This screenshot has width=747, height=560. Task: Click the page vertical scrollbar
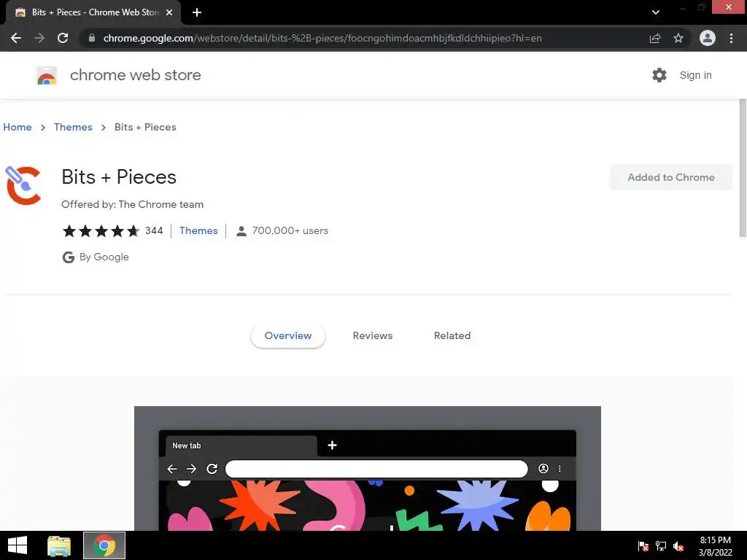(x=743, y=168)
